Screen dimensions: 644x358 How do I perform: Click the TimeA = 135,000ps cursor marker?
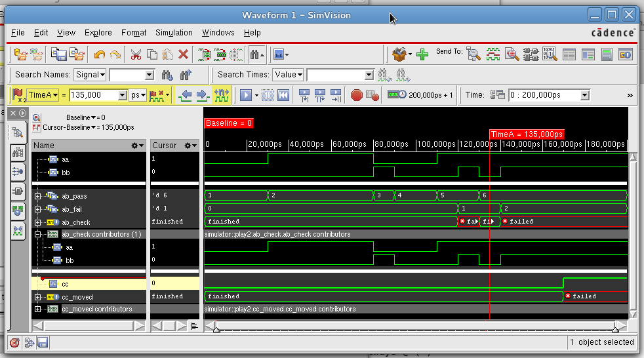click(527, 134)
